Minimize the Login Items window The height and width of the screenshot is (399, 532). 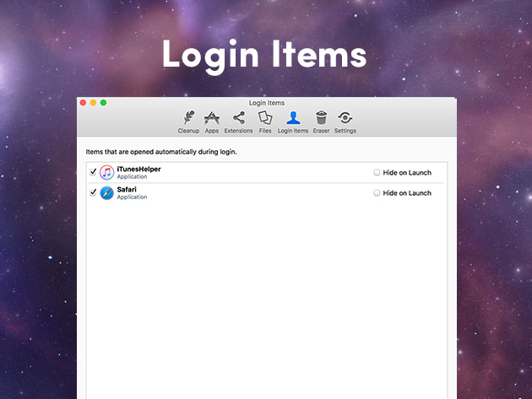[x=93, y=103]
